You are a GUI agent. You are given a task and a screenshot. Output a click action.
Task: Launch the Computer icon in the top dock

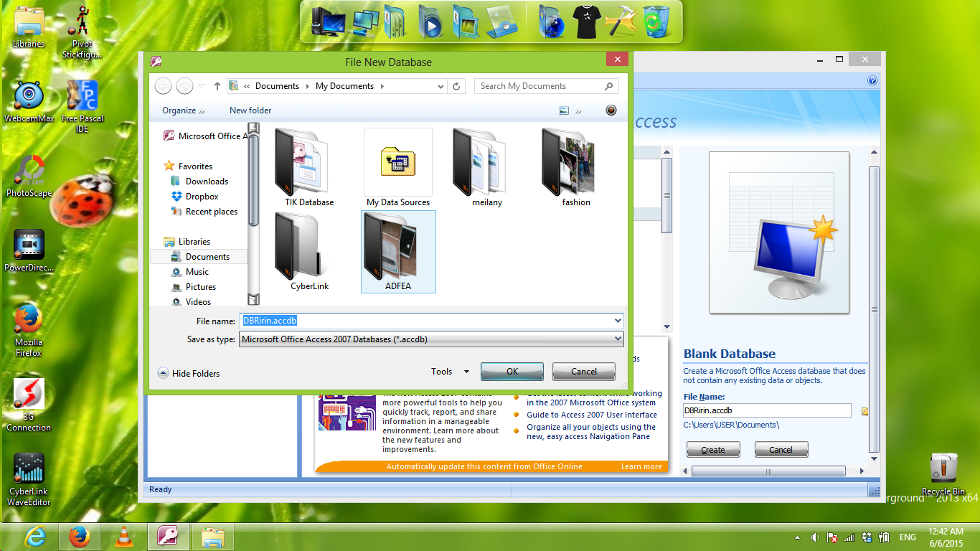[x=329, y=22]
